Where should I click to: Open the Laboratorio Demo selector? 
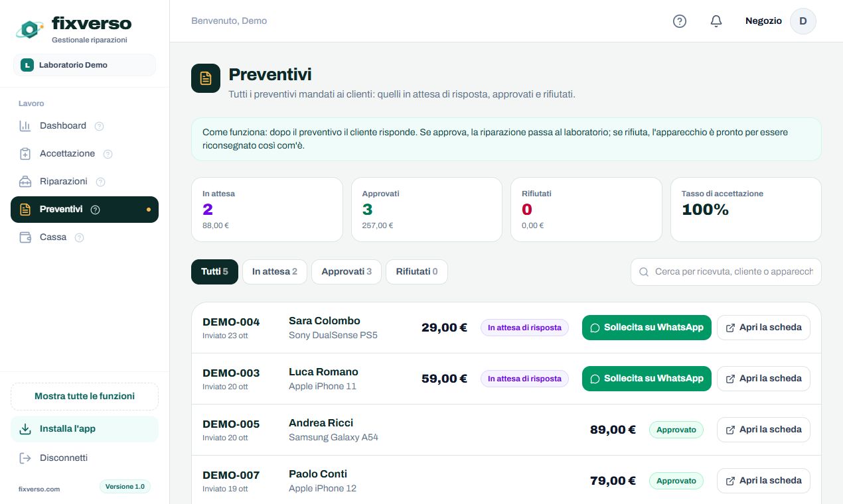point(84,65)
